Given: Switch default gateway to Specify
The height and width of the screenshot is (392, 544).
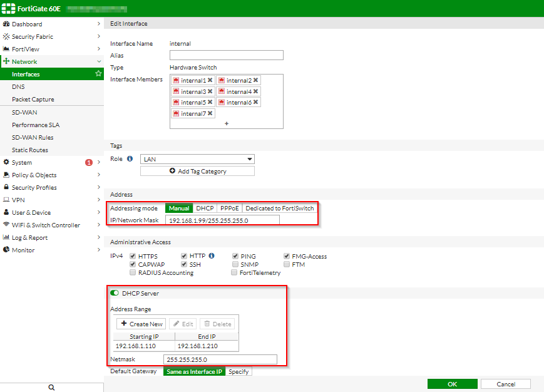Looking at the screenshot, I should click(239, 371).
